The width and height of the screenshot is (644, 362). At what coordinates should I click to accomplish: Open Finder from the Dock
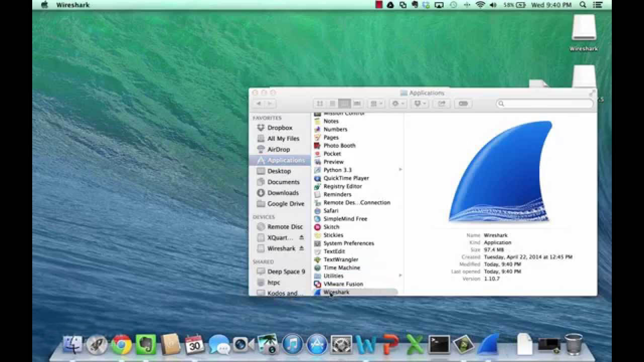(72, 345)
